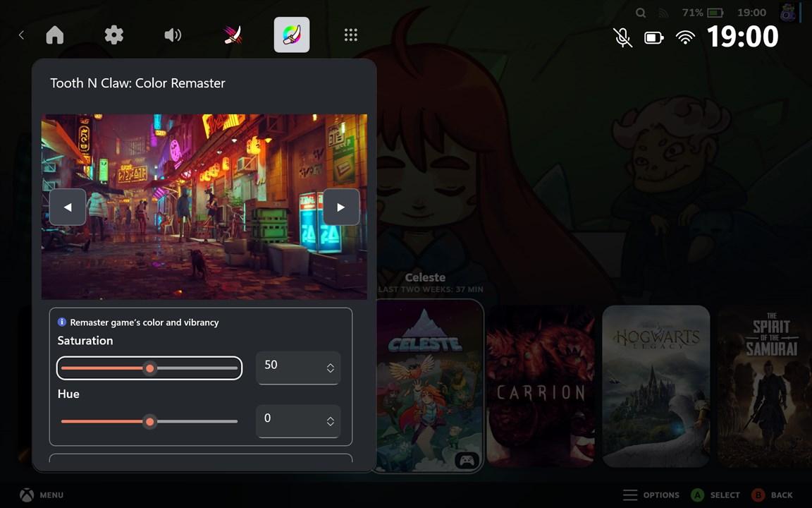Viewport: 812px width, 508px height.
Task: Open the Home tab icon
Action: tap(55, 35)
